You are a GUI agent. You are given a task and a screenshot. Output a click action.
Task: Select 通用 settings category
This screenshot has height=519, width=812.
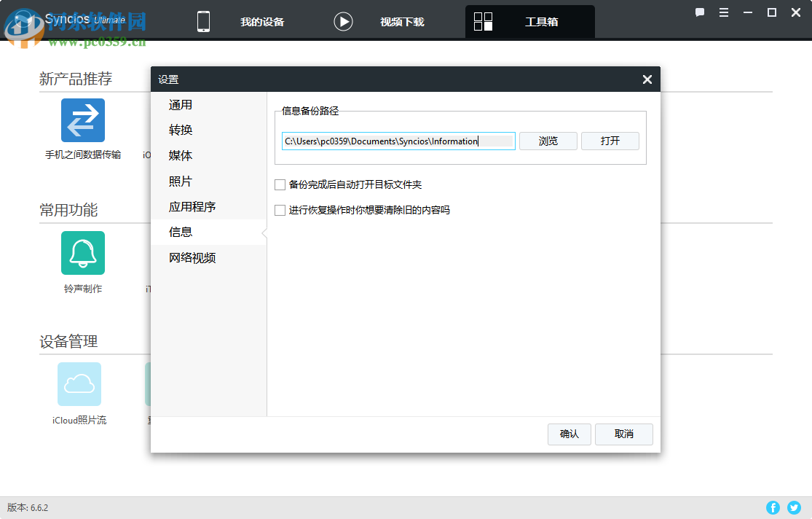click(x=180, y=104)
